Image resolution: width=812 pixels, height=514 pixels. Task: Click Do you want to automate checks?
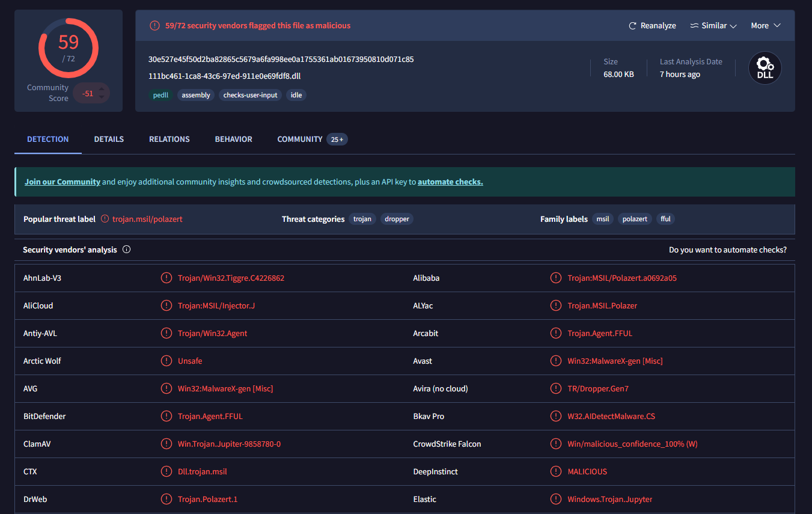[728, 249]
